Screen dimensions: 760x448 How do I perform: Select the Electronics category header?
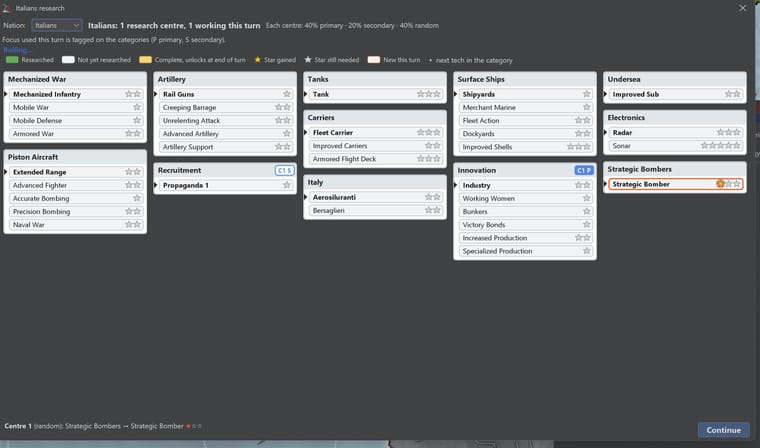(675, 117)
